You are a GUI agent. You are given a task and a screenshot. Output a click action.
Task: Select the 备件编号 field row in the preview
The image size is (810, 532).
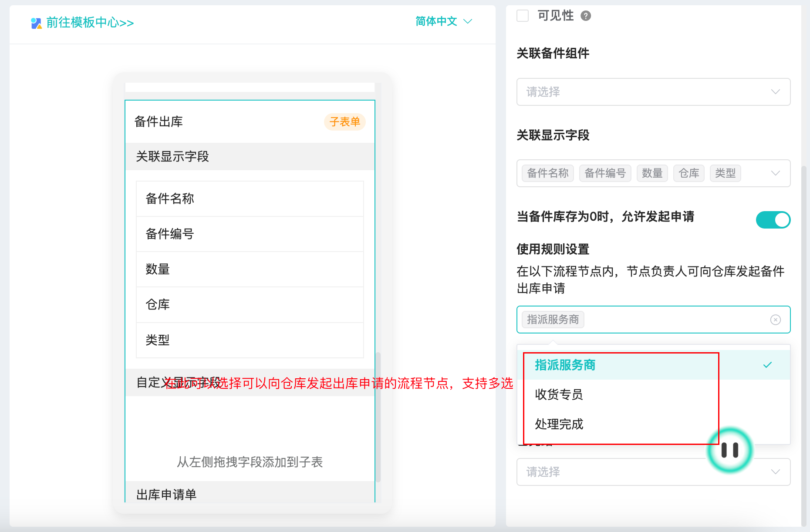(x=250, y=234)
